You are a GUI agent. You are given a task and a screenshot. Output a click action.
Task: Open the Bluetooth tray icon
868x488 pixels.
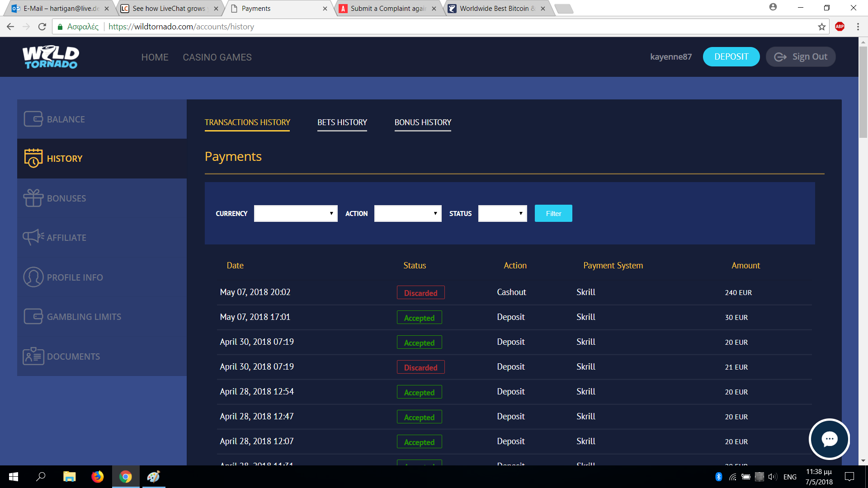[718, 477]
